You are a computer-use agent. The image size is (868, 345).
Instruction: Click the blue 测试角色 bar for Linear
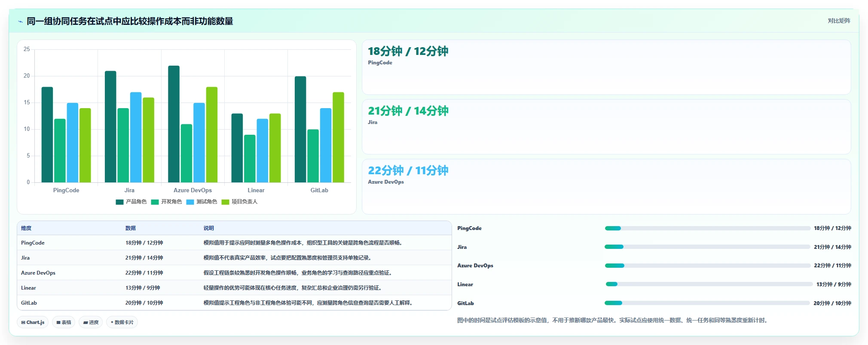263,151
